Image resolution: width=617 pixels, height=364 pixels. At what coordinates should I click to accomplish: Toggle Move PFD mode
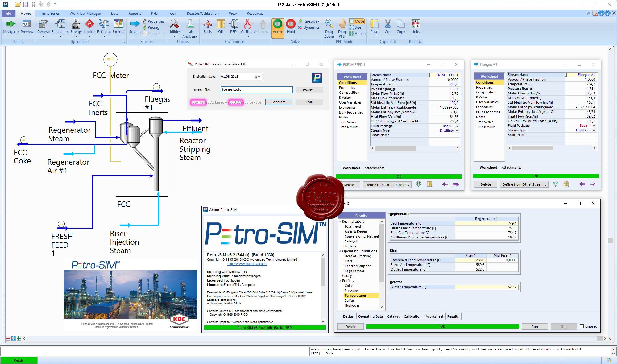(357, 21)
